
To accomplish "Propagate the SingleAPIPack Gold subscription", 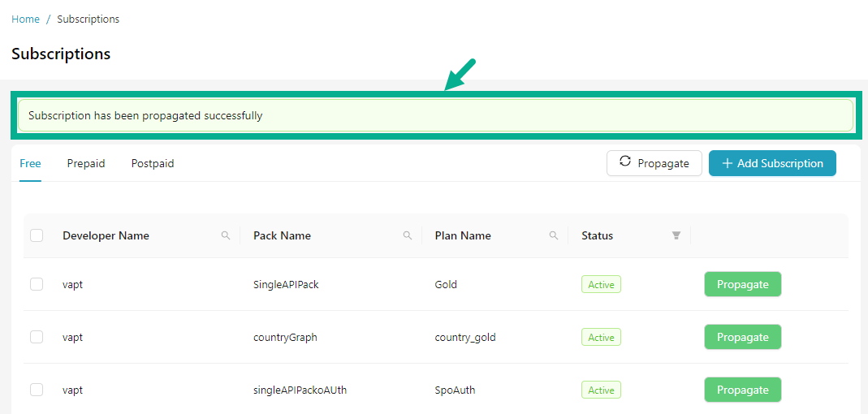I will point(742,284).
